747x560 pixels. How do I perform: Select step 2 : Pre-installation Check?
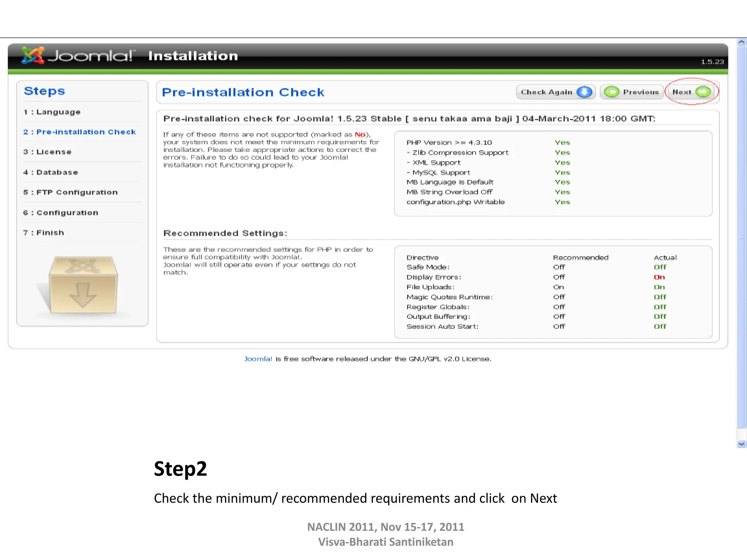(80, 132)
